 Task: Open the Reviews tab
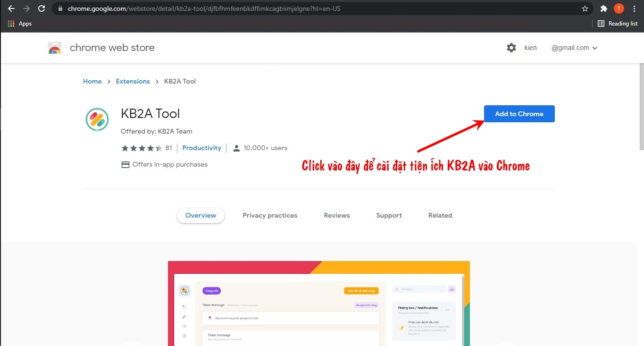coord(337,215)
